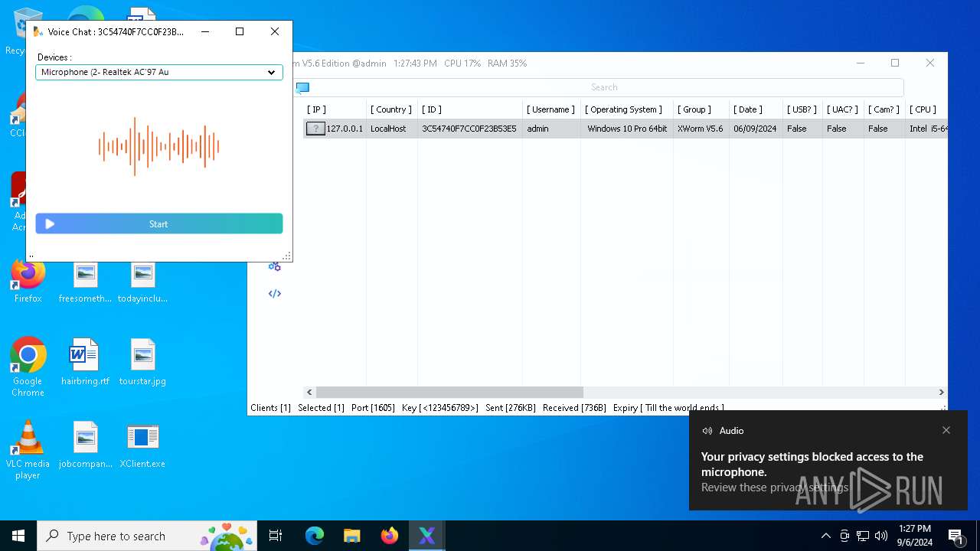Click the horizontal scrollbar thumb in XWorm
The image size is (980, 551).
point(449,392)
